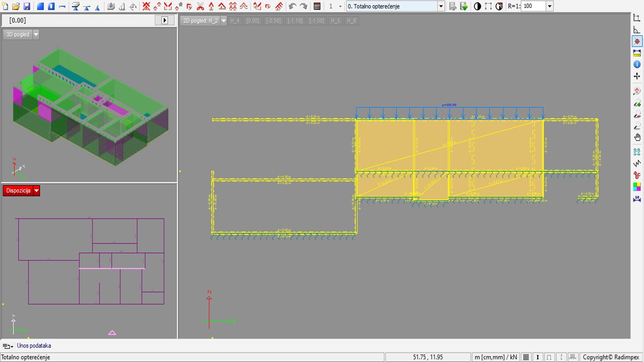The height and width of the screenshot is (362, 644).
Task: Open the color palette swatch icon
Action: point(637,187)
